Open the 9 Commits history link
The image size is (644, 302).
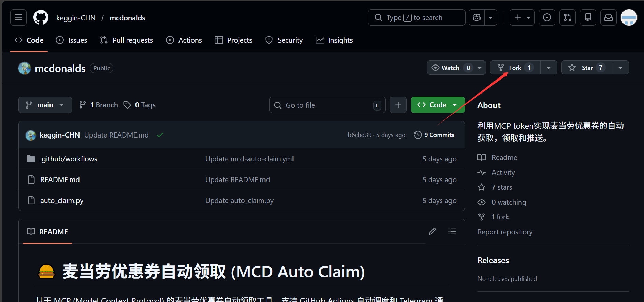tap(434, 135)
